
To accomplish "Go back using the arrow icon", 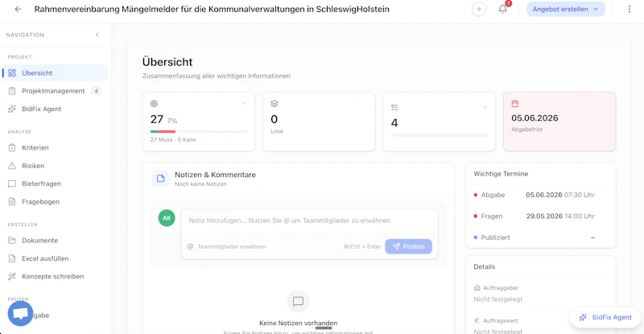I will 18,9.
